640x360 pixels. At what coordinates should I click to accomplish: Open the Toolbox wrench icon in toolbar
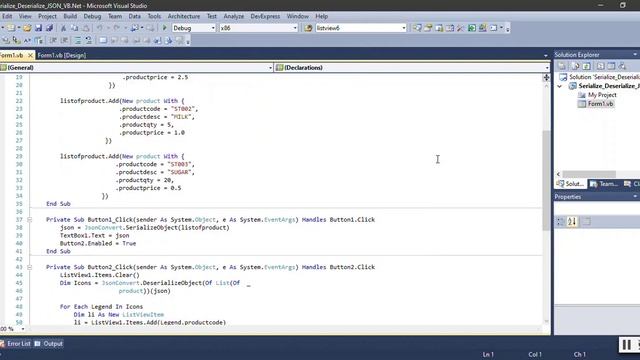pos(460,28)
